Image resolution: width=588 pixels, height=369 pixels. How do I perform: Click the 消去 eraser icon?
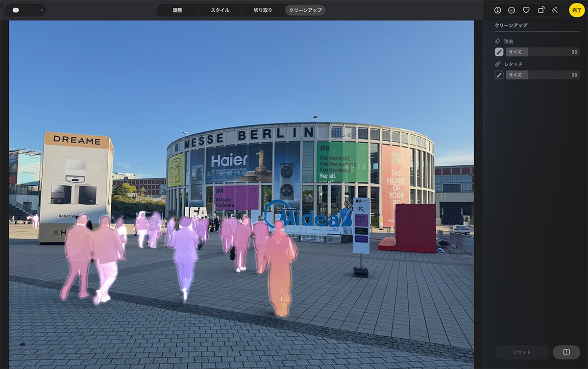[498, 41]
